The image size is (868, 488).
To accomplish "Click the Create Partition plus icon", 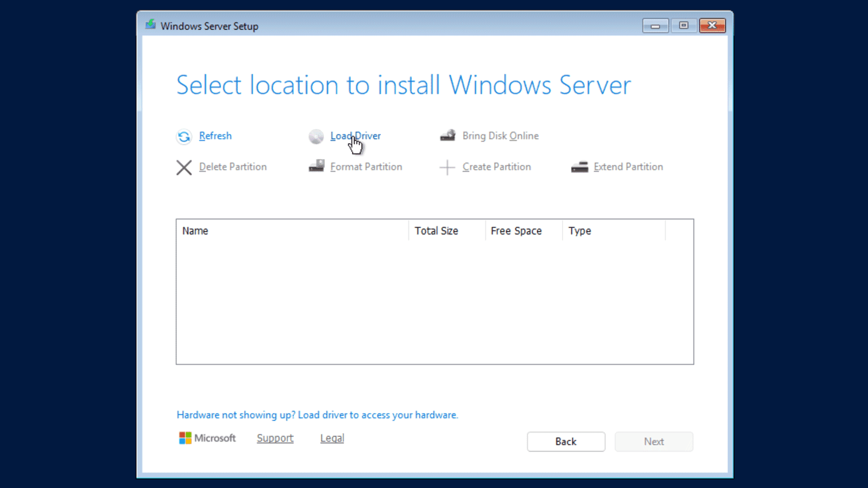I will coord(447,168).
